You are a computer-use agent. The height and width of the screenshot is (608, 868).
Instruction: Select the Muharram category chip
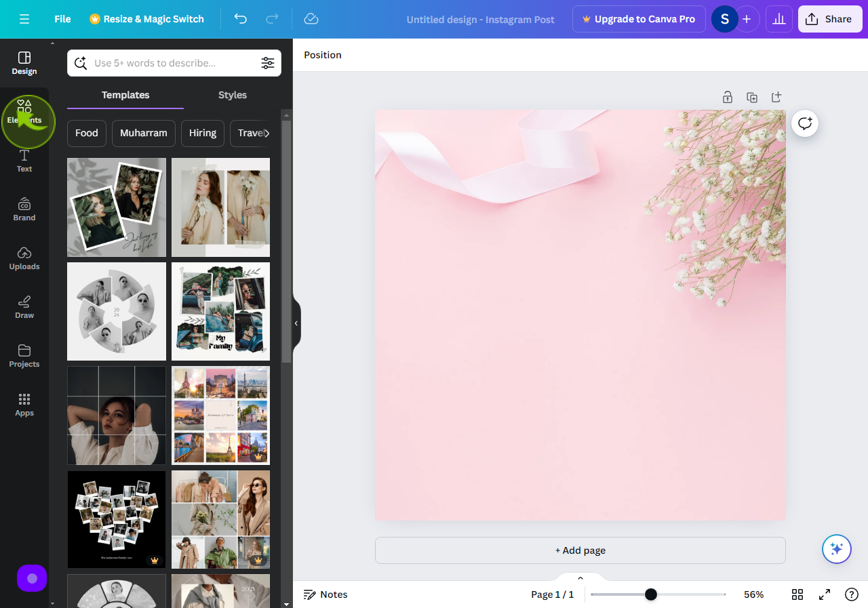point(144,133)
